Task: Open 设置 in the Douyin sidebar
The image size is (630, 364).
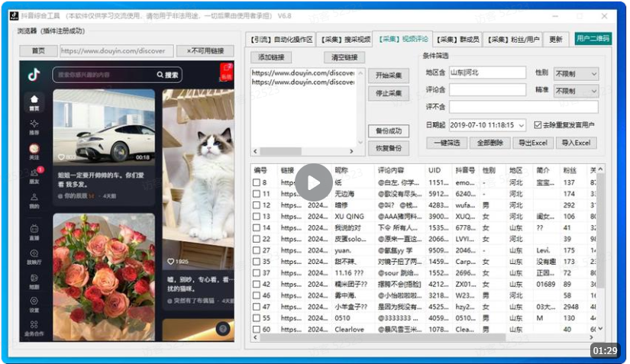Action: (34, 302)
